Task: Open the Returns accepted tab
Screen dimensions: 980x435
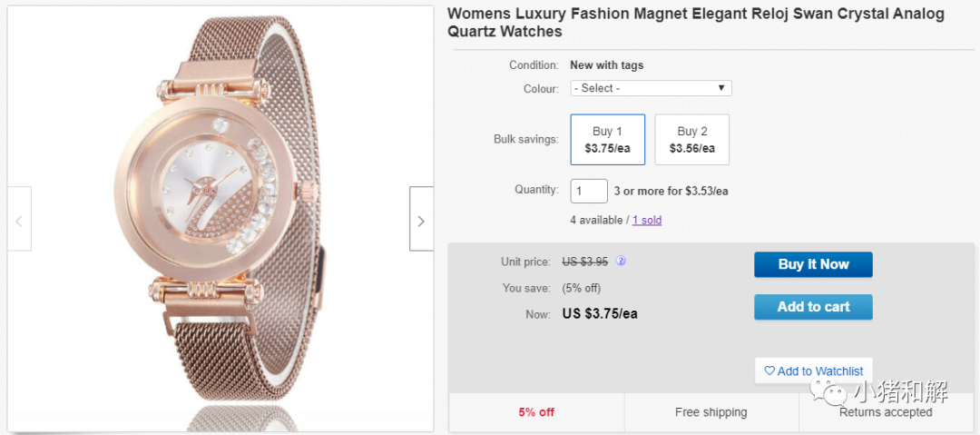Action: click(885, 412)
